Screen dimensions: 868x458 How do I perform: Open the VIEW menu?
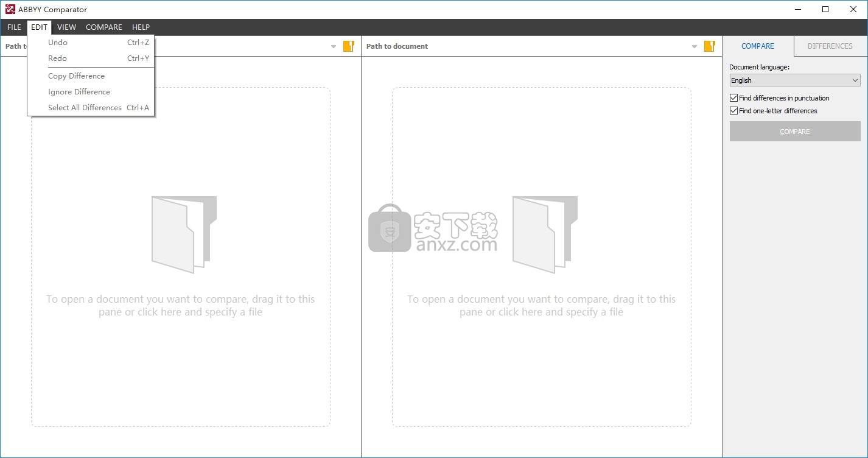pyautogui.click(x=66, y=27)
